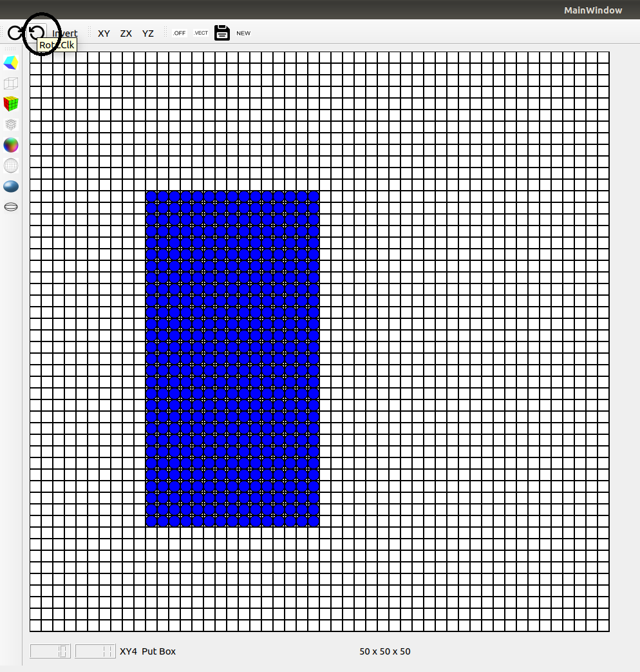This screenshot has width=640, height=672.
Task: Switch to the XY plane view
Action: coord(104,33)
